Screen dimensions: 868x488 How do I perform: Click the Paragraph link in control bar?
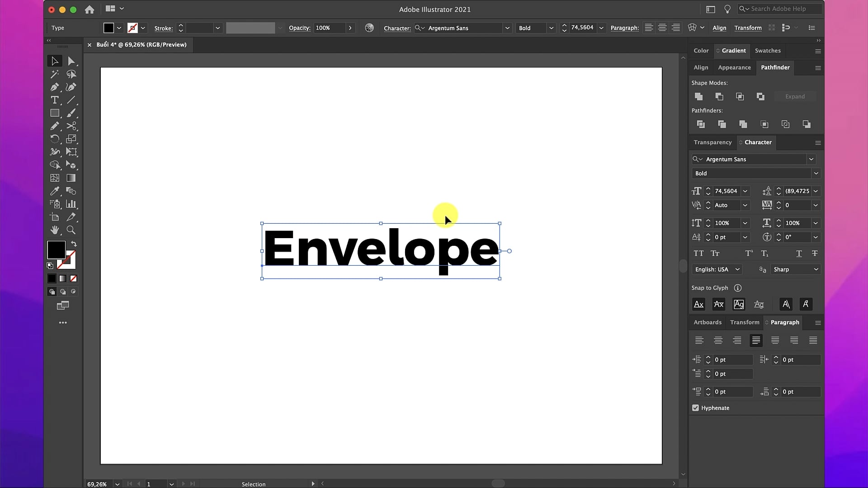click(x=624, y=28)
